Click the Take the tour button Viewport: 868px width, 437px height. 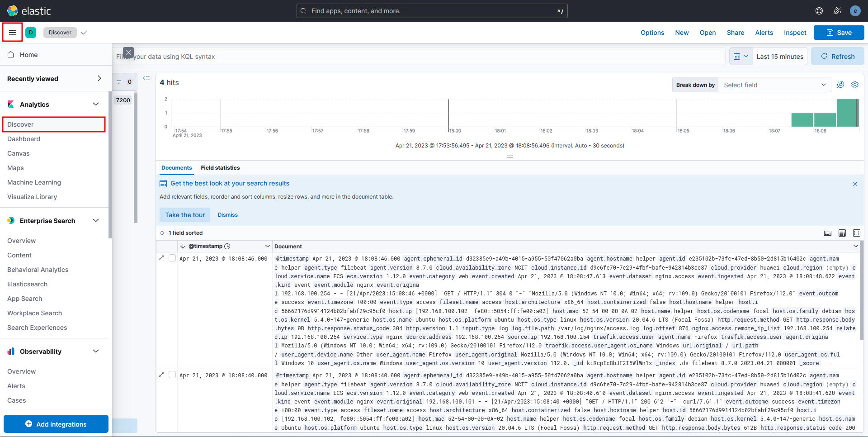coord(185,215)
